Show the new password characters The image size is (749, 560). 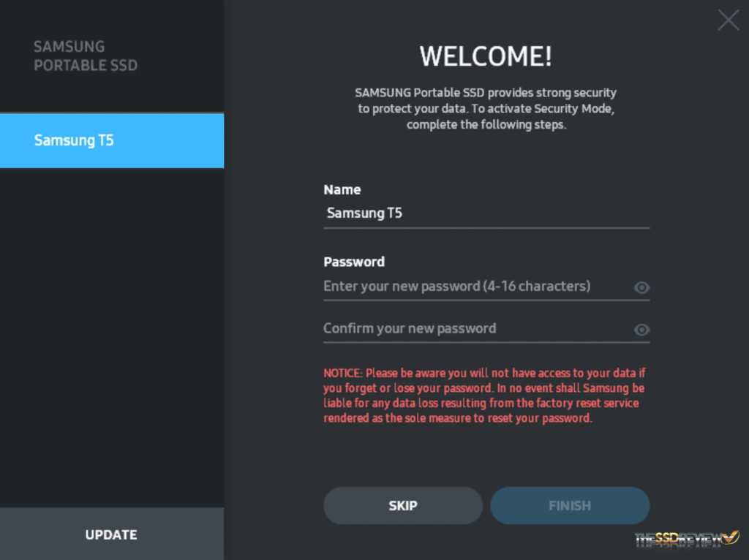point(641,287)
